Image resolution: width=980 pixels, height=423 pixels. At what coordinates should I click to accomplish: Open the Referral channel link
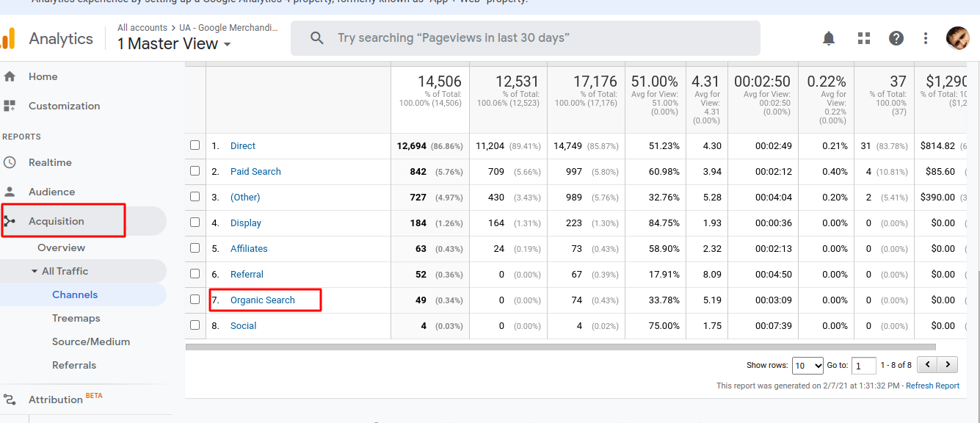(x=247, y=274)
